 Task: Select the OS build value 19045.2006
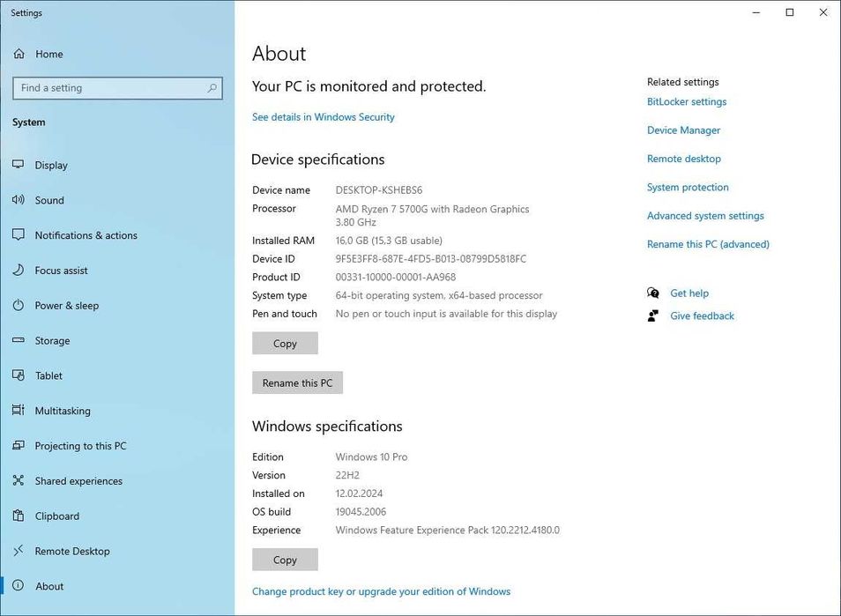click(x=361, y=511)
